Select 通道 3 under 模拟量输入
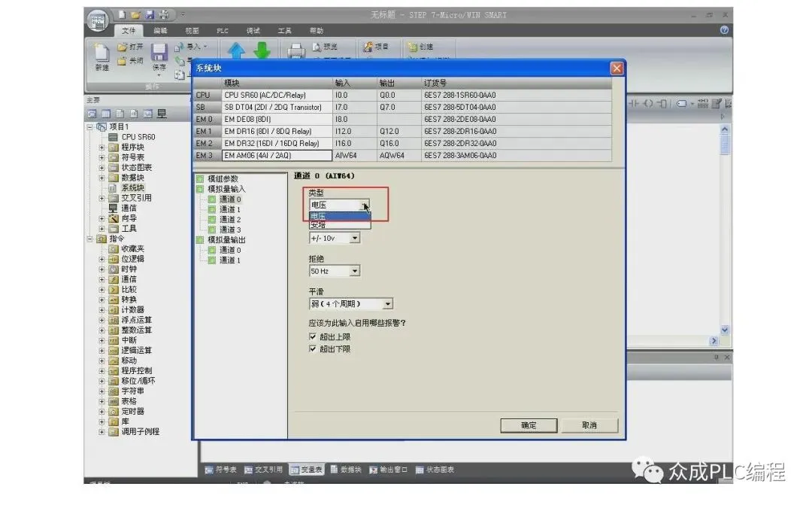 [x=230, y=230]
